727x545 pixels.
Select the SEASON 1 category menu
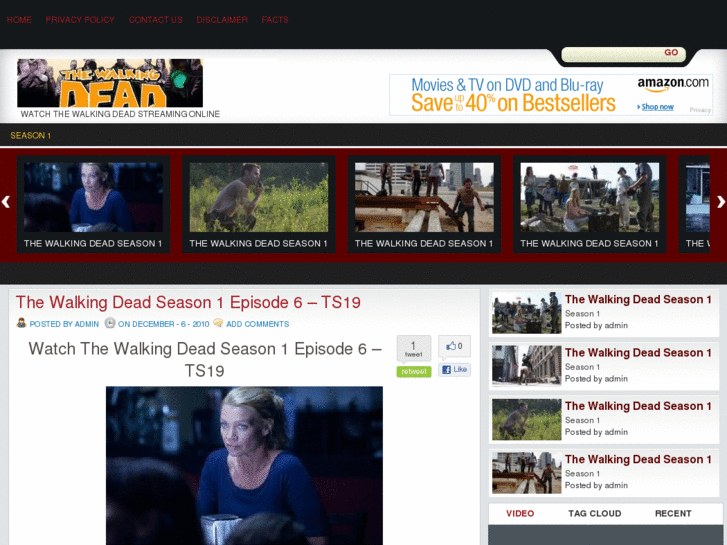31,135
